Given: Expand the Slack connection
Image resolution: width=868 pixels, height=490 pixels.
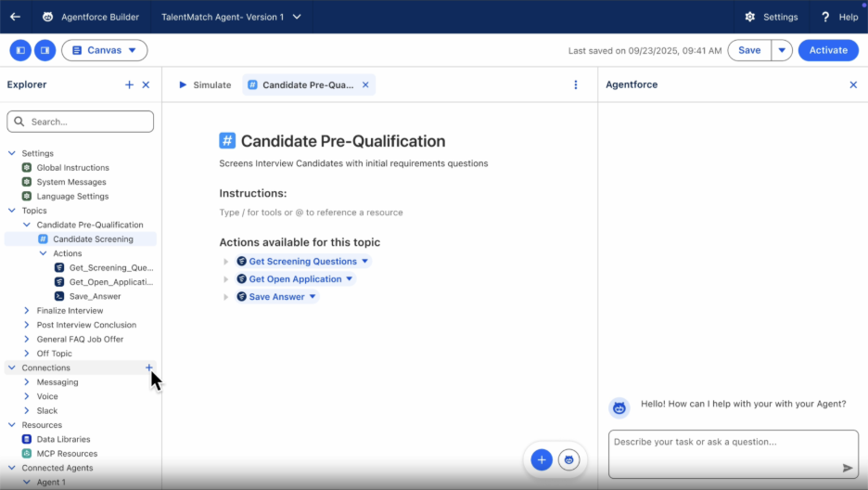Looking at the screenshot, I should 27,411.
